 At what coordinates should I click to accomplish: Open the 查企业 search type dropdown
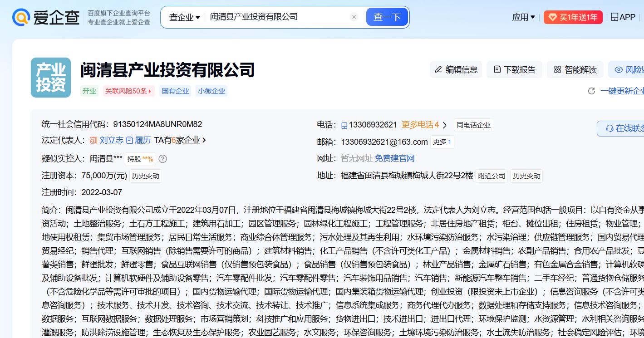(x=185, y=17)
